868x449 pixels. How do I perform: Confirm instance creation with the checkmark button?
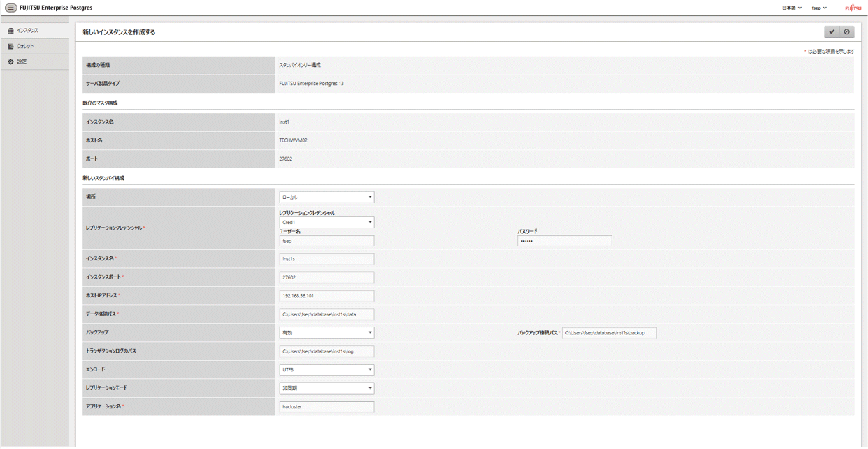[x=832, y=32]
